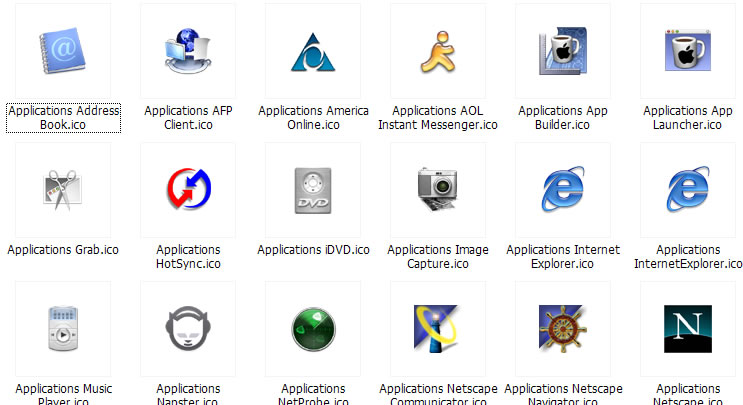Select the 'Applications America Online.ico' file name
Screen dimensions: 743x405
(x=313, y=118)
